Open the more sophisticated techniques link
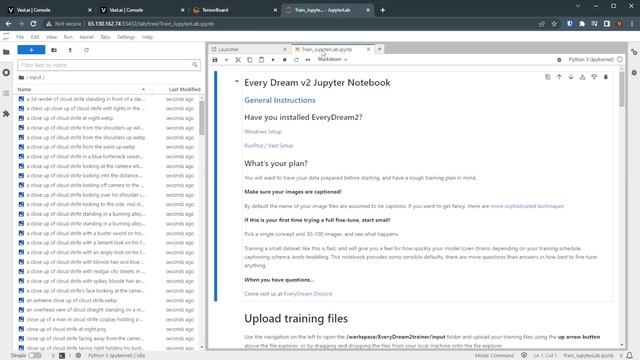This screenshot has height=360, width=640. point(527,206)
